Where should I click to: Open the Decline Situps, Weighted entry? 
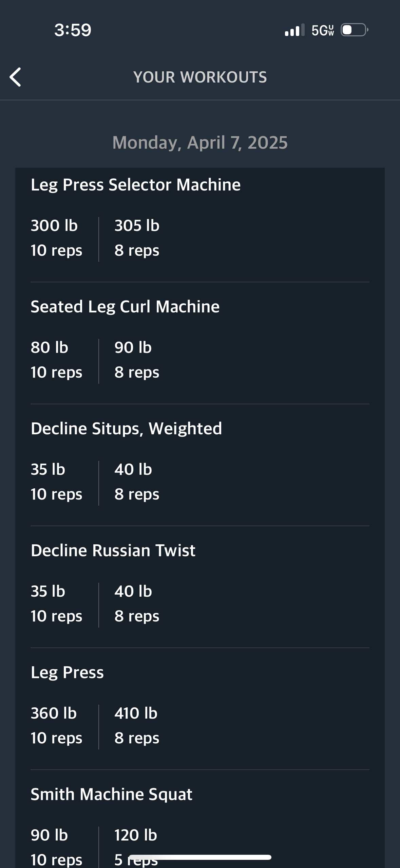pyautogui.click(x=126, y=429)
